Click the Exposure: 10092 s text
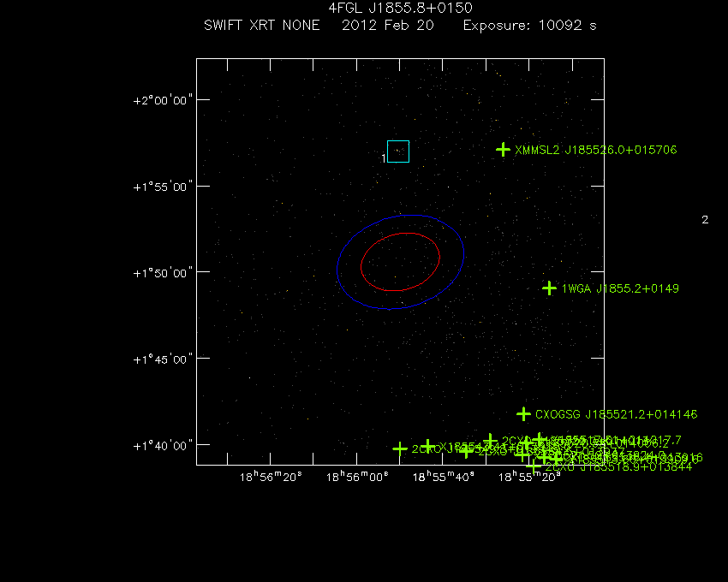Image resolution: width=728 pixels, height=582 pixels. click(x=530, y=25)
